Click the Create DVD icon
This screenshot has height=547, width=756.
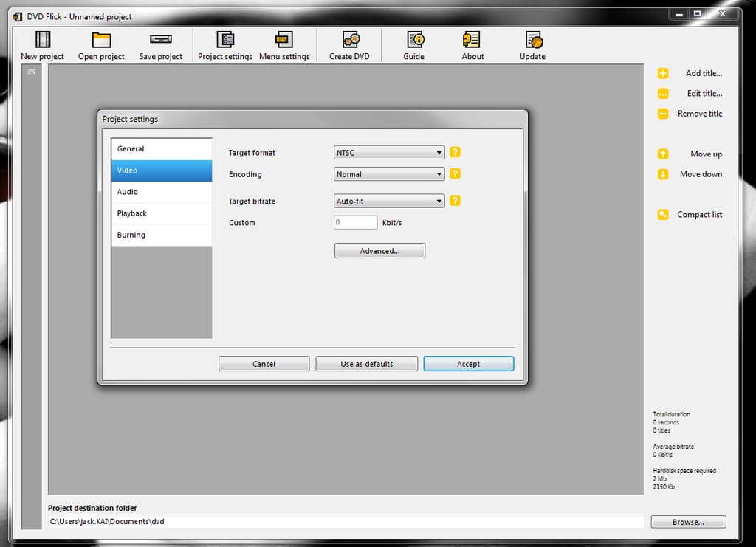(x=351, y=40)
